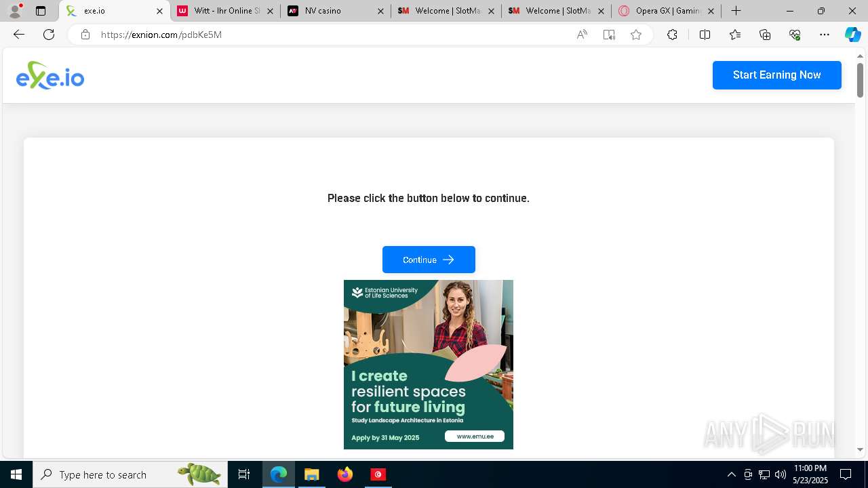Viewport: 868px width, 488px height.
Task: Click the address bar URL field
Action: (x=332, y=35)
